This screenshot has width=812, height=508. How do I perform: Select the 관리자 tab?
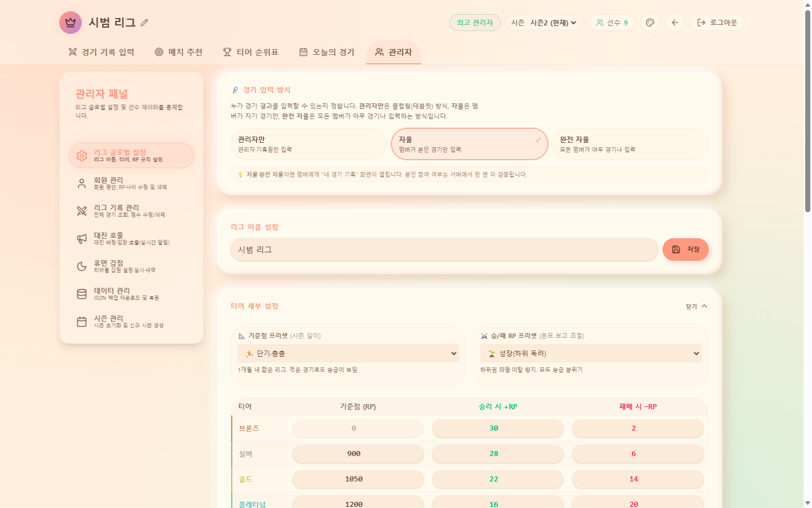coord(394,52)
